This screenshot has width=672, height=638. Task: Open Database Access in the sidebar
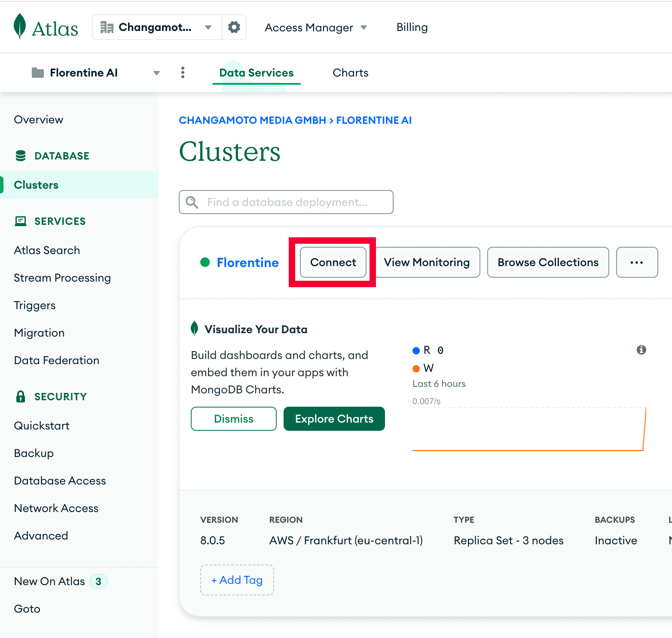coord(60,481)
